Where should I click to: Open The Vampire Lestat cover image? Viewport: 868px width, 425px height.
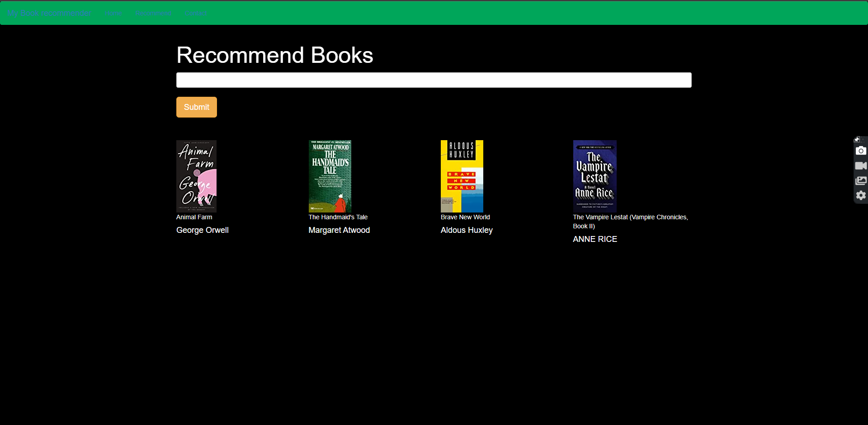point(594,176)
